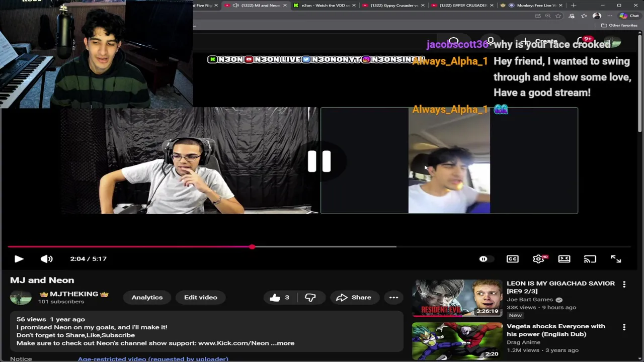Click the red progress bar scrubber handle

(252, 247)
